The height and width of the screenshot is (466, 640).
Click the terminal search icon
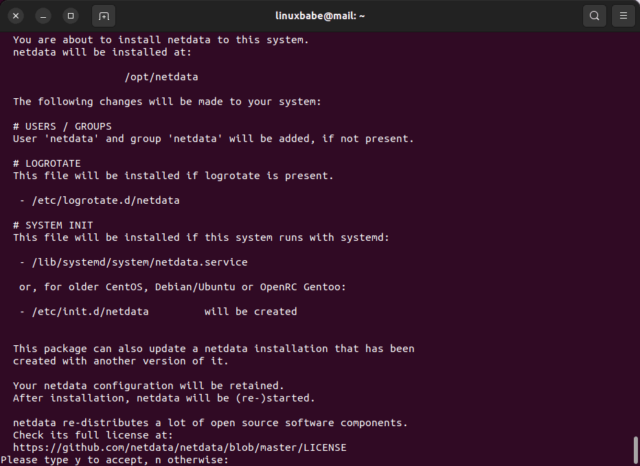tap(595, 16)
